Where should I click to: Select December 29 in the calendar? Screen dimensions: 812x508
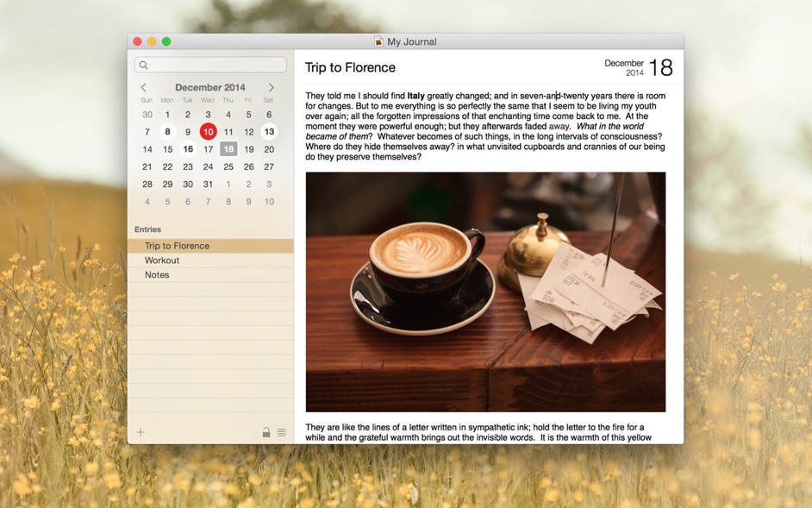point(167,184)
